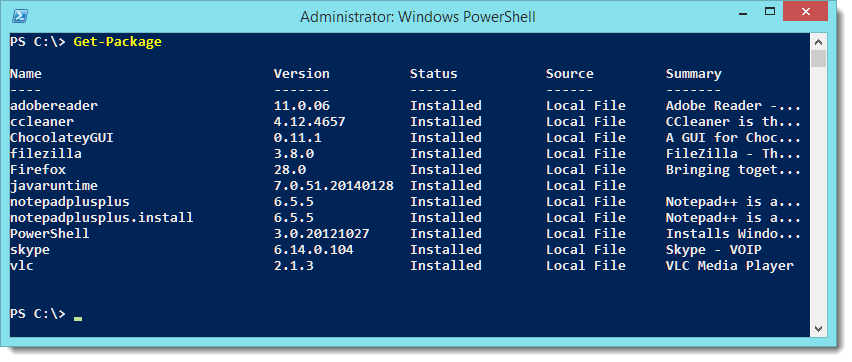
Task: Click 'Installed' status in the vlc row
Action: click(446, 266)
